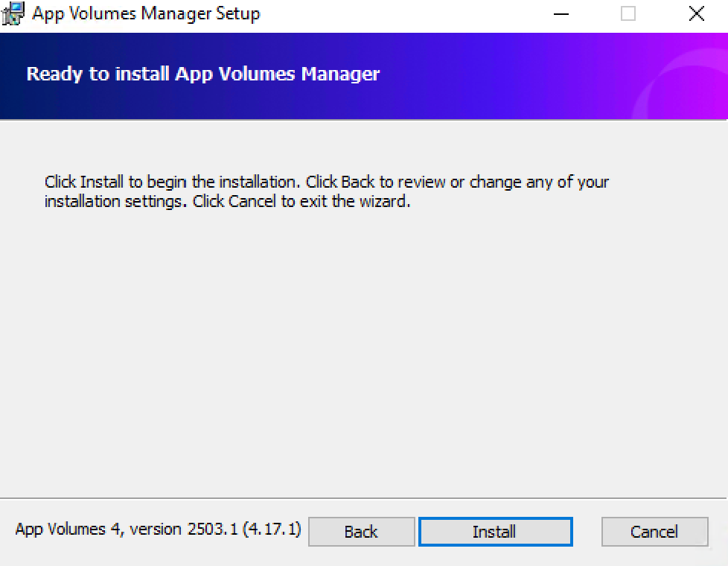Click the Install button

tap(496, 532)
